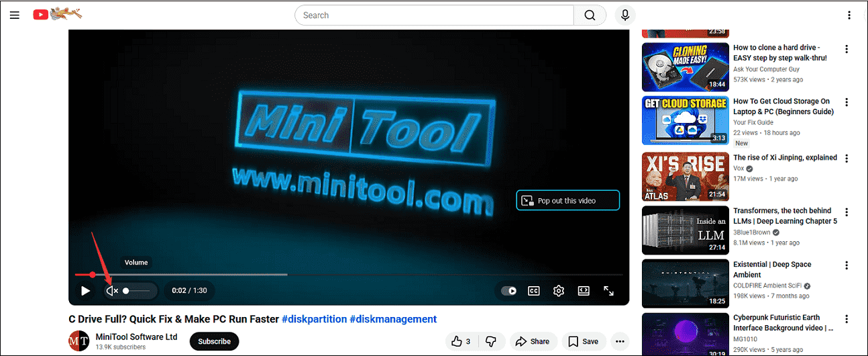Viewport: 868px width, 356px height.
Task: Open 'The rise of Xi Jinping, explained'
Action: tap(785, 158)
